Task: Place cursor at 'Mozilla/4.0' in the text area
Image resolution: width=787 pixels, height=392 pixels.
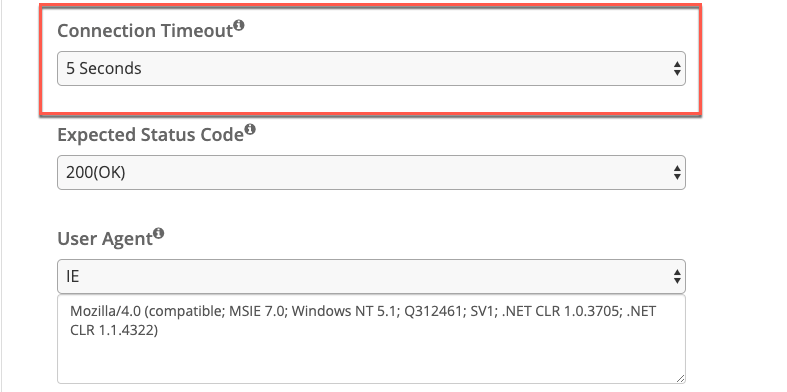Action: pyautogui.click(x=105, y=311)
